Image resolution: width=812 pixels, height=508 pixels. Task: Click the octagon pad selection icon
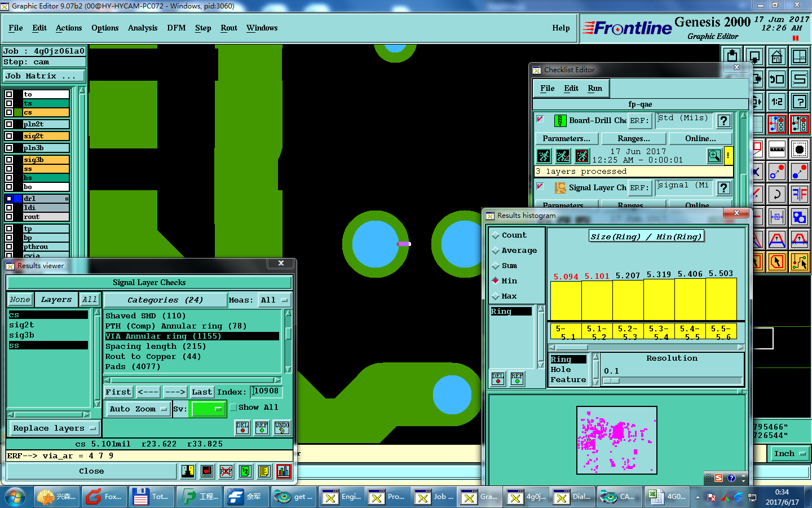(799, 150)
